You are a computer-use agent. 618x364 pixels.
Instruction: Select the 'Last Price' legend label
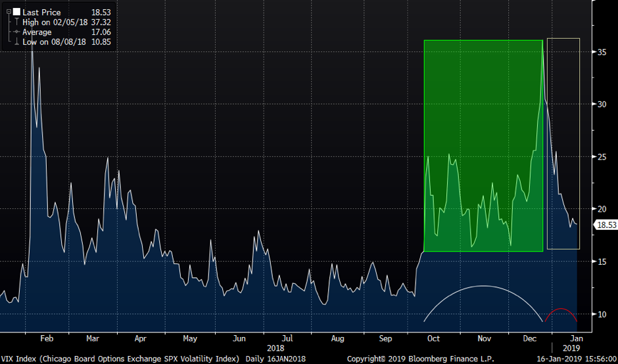click(x=42, y=12)
